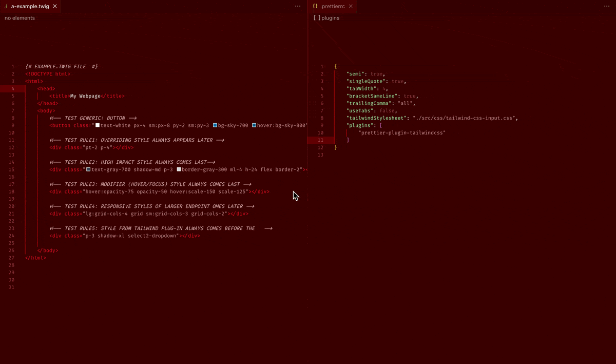616x364 pixels.
Task: Place cursor in "prettier-plugin-tailwindcss" string
Action: coord(402,132)
